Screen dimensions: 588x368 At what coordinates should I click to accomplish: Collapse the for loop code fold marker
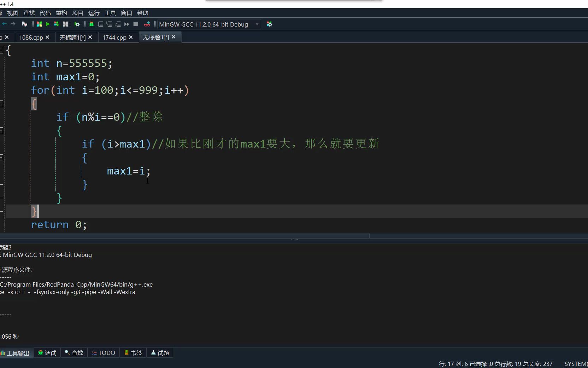1,104
